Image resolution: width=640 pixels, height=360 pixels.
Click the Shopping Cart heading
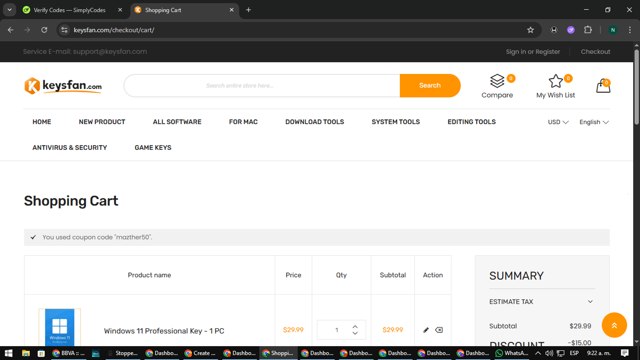coord(71,201)
